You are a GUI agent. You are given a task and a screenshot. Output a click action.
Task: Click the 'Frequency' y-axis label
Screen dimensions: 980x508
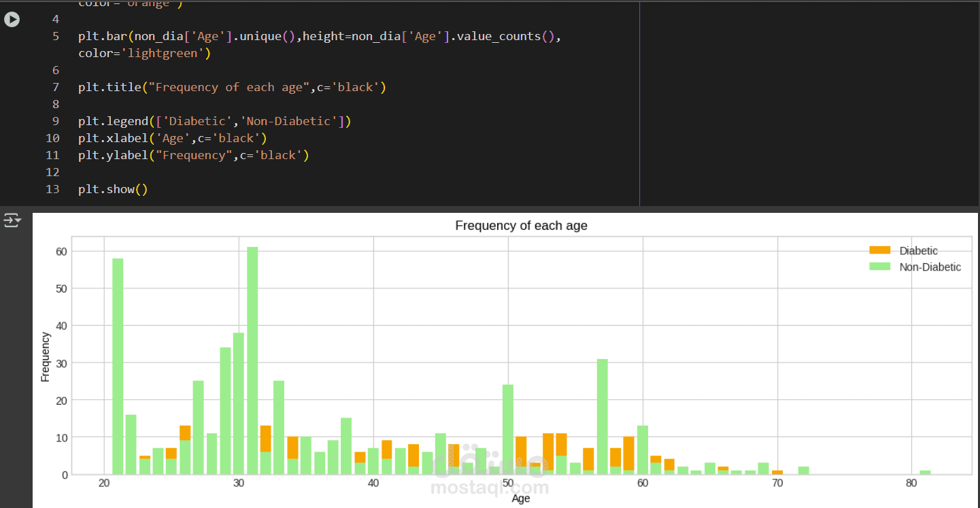click(46, 356)
